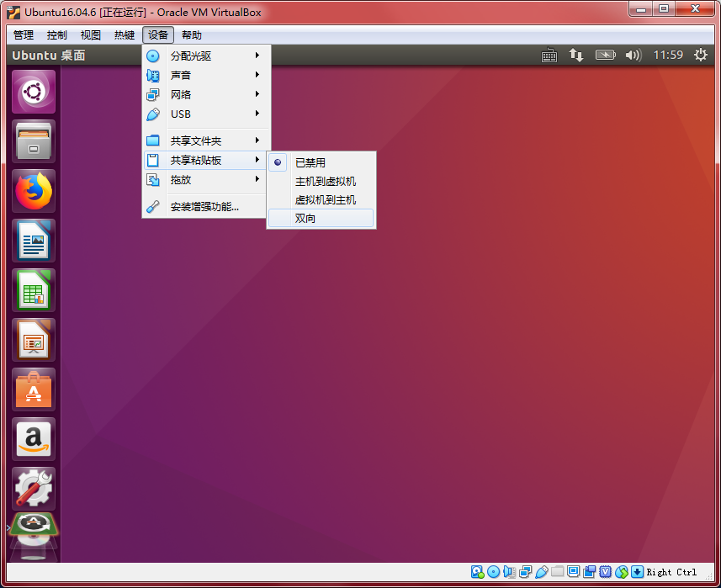
Task: Open the 视图 menu
Action: 90,35
